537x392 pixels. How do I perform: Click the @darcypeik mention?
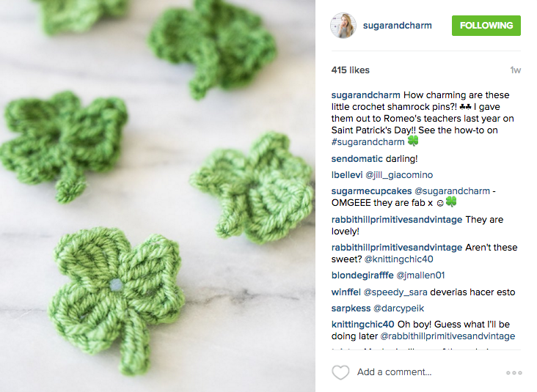(x=398, y=308)
